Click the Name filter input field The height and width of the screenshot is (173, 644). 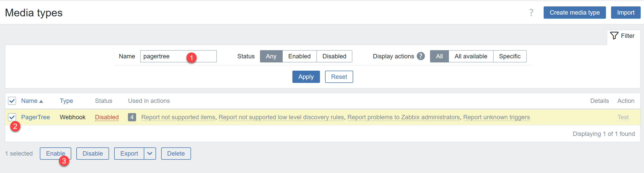[x=163, y=56]
